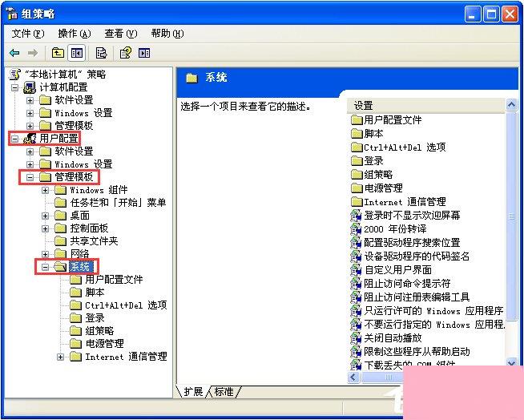524x420 pixels.
Task: Click the open folder icon of 系统 in tree
Action: [60, 267]
